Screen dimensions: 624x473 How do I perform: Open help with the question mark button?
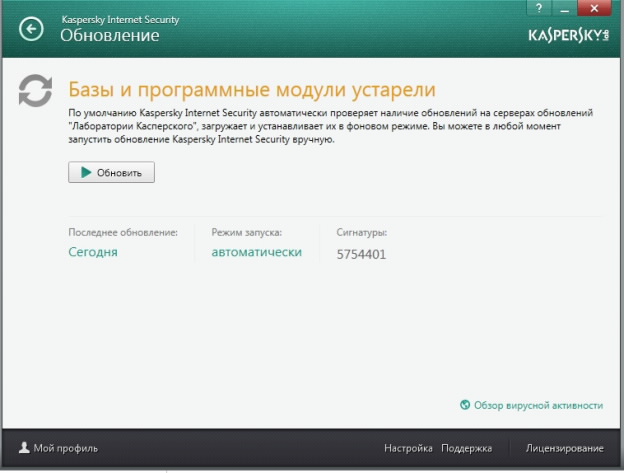539,8
